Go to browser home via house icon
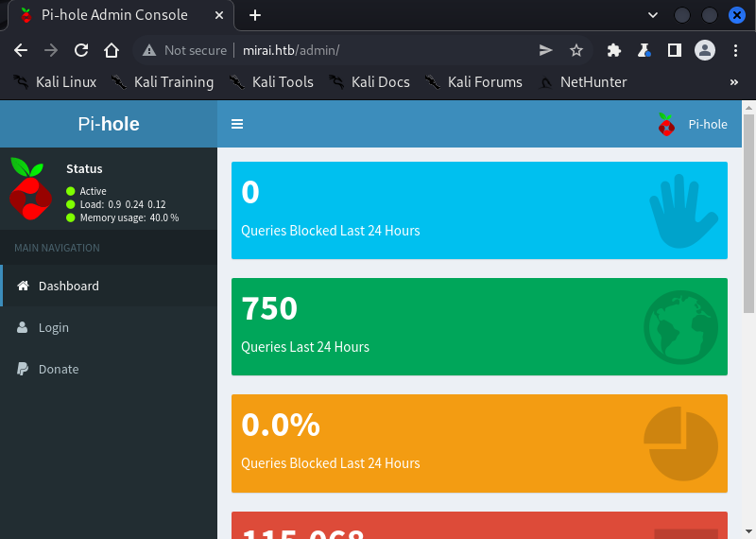The height and width of the screenshot is (539, 756). 112,50
